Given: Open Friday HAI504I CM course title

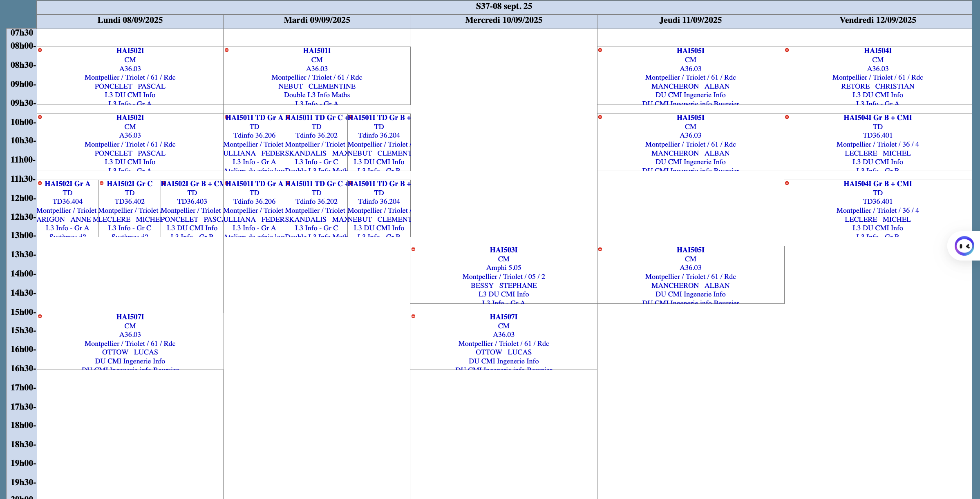Looking at the screenshot, I should [878, 51].
